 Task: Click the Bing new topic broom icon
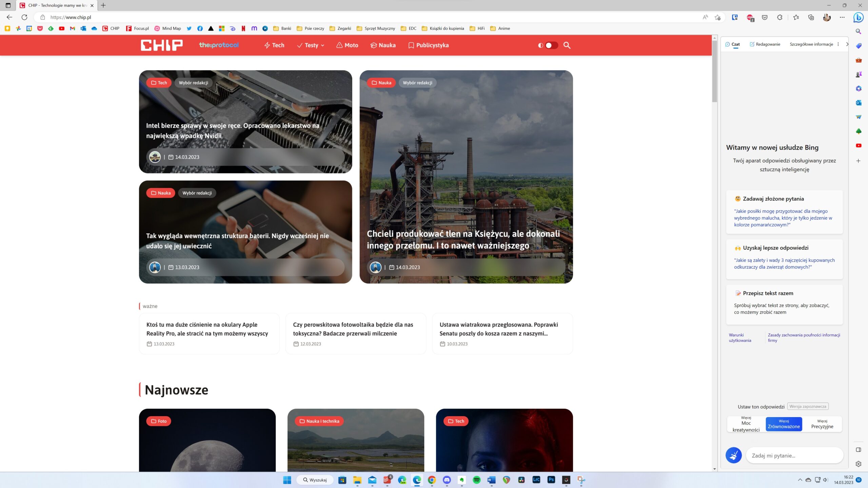[733, 455]
